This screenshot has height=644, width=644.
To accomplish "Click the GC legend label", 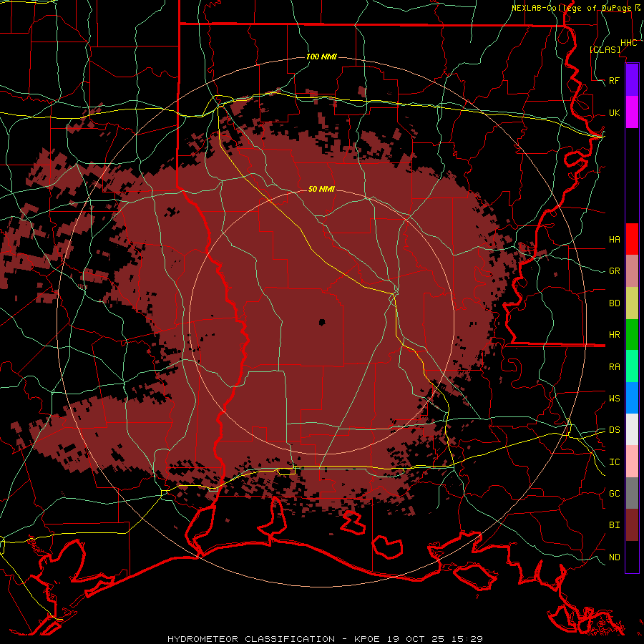I will [614, 494].
